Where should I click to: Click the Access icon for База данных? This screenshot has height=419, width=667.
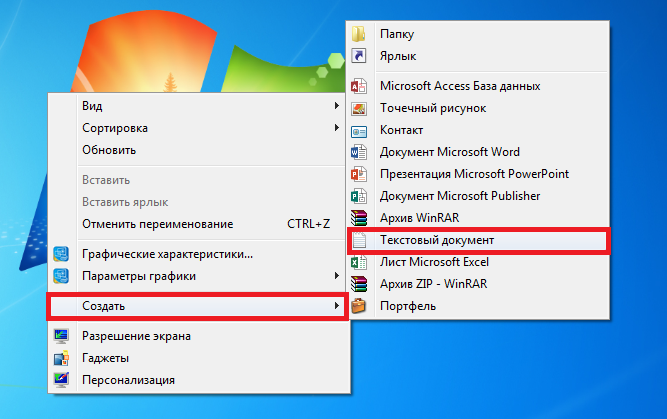click(x=359, y=86)
